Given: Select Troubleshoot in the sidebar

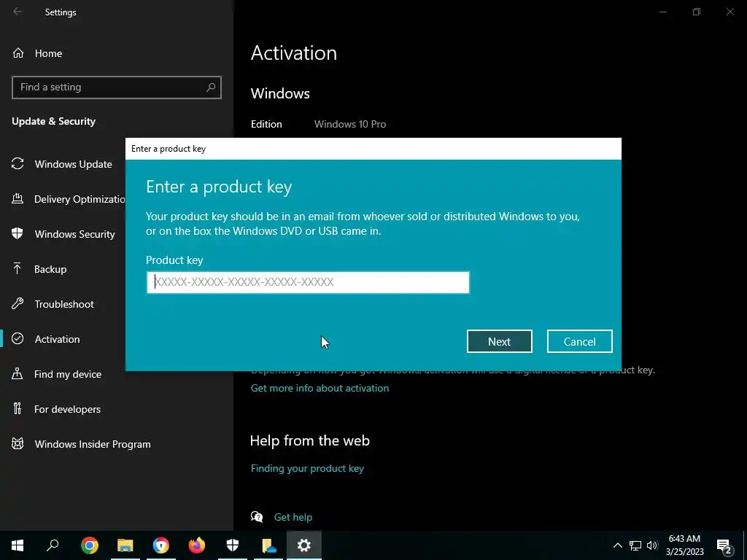Looking at the screenshot, I should pos(63,304).
